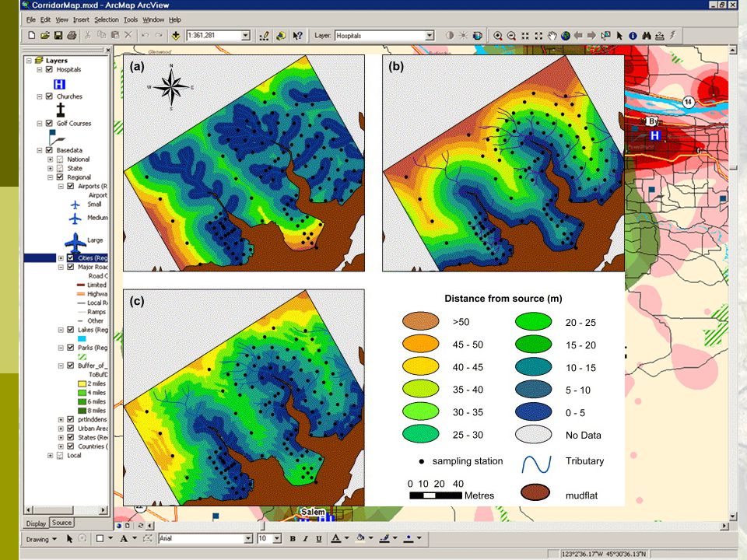
Task: Open the Window menu
Action: (153, 20)
